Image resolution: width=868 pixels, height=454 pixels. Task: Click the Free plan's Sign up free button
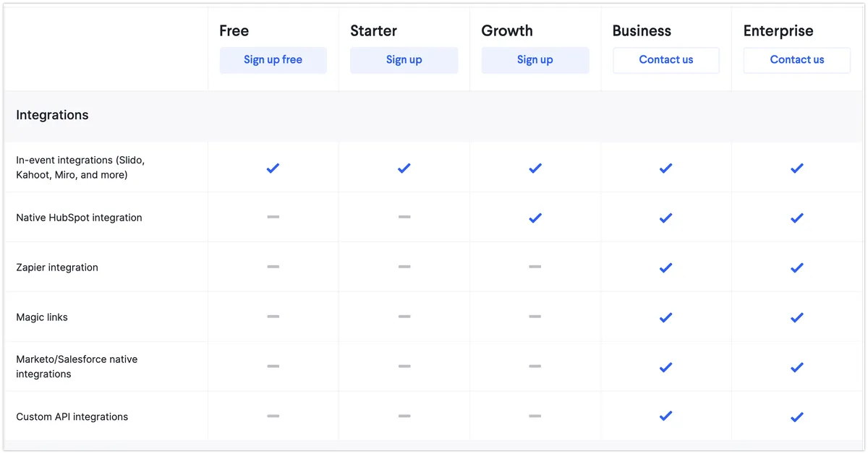click(273, 60)
